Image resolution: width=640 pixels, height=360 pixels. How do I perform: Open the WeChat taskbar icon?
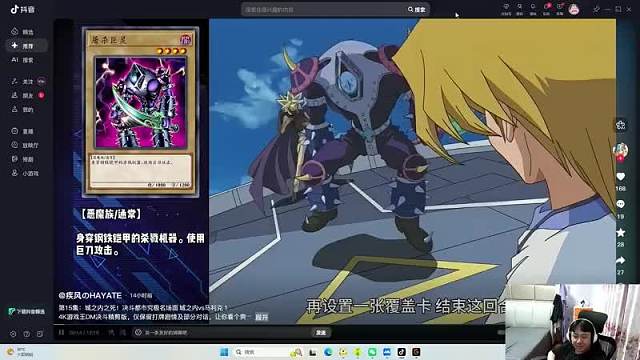click(x=372, y=352)
